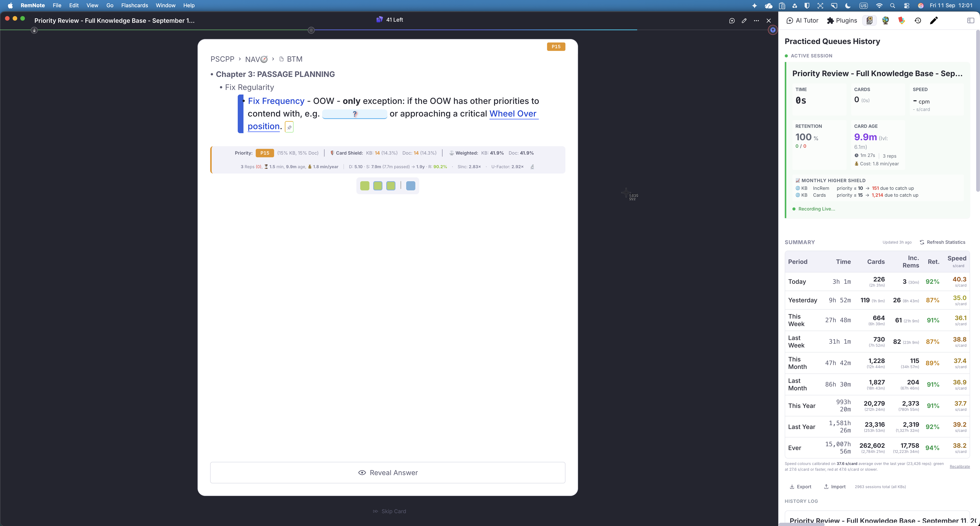Screen dimensions: 980x526
Task: Click the P15 badge beside Priority label
Action: point(265,153)
